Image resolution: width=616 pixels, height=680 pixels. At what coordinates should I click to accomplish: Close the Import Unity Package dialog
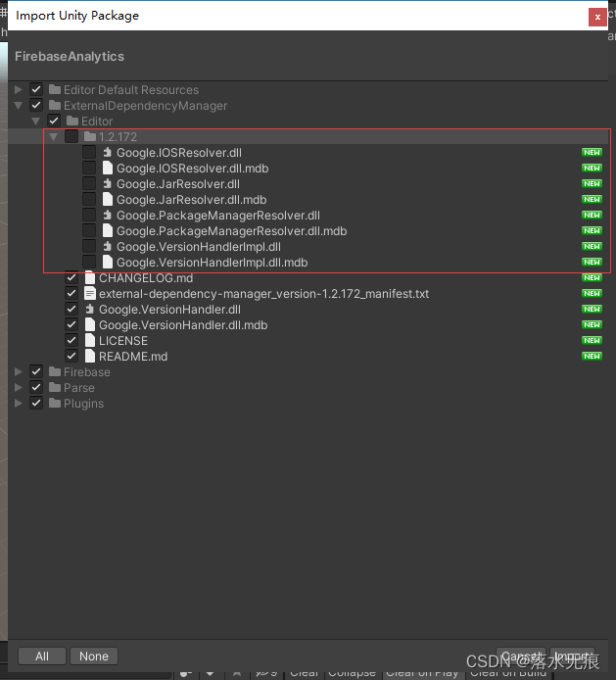[x=597, y=17]
